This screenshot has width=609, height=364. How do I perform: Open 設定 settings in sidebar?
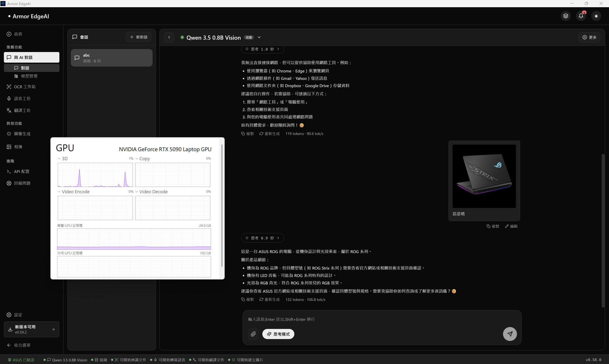32,315
